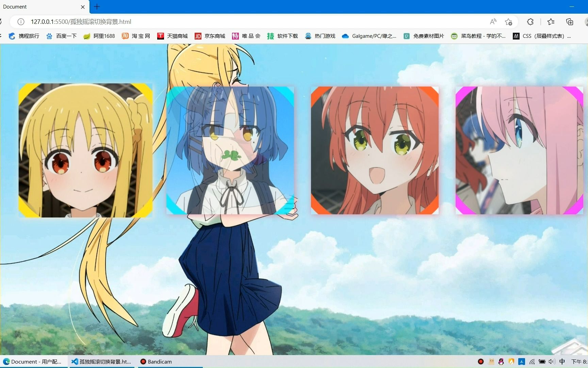
Task: Open 免费素材图片 bookmark
Action: point(424,36)
